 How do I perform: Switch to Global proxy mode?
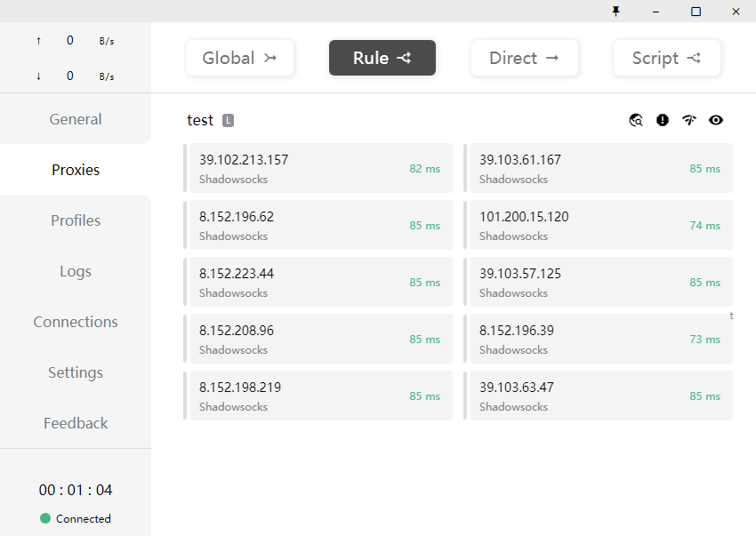pyautogui.click(x=240, y=58)
